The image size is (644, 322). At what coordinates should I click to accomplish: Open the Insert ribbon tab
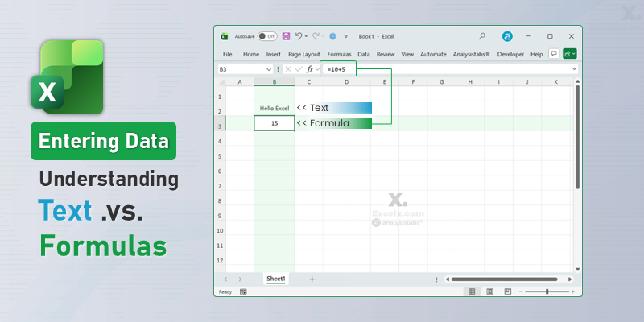[274, 54]
